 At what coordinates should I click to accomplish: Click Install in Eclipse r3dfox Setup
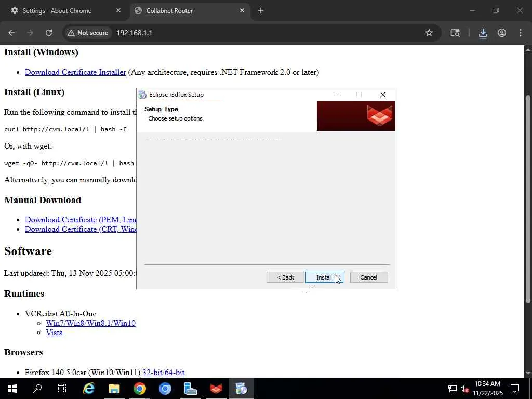pos(324,277)
